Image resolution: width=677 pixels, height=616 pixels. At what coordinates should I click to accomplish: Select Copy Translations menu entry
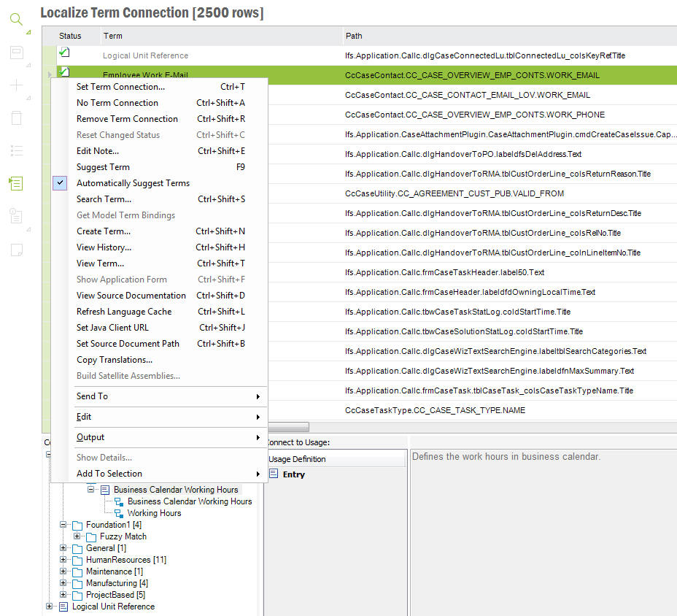coord(115,360)
